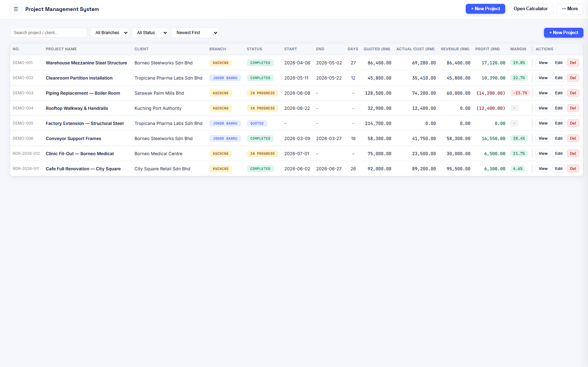Viewport: 588px width, 367px height.
Task: Click project number RDR-2026-011
Action: (x=26, y=169)
